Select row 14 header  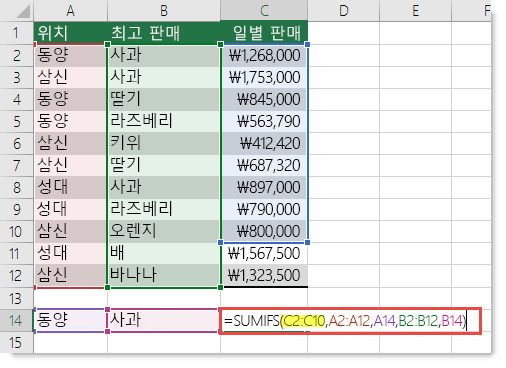click(17, 320)
